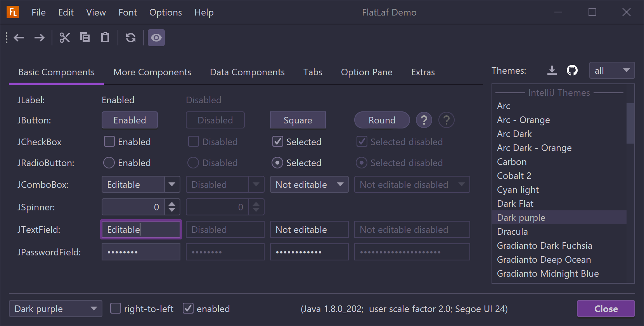
Task: Increment the JSpinner value with up arrow
Action: [172, 203]
